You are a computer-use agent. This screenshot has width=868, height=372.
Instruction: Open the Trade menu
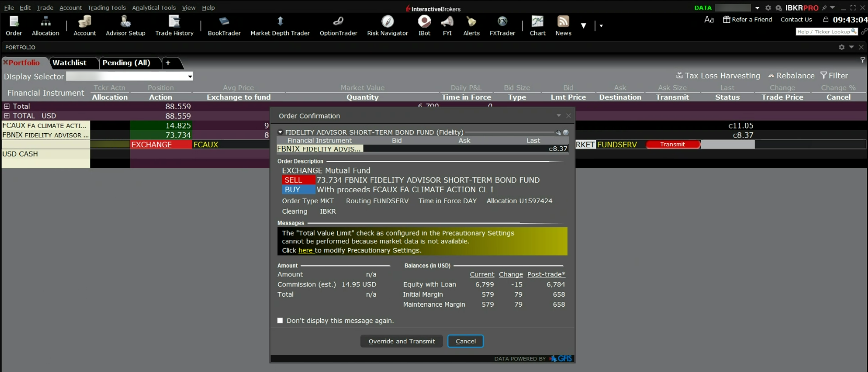coord(45,8)
